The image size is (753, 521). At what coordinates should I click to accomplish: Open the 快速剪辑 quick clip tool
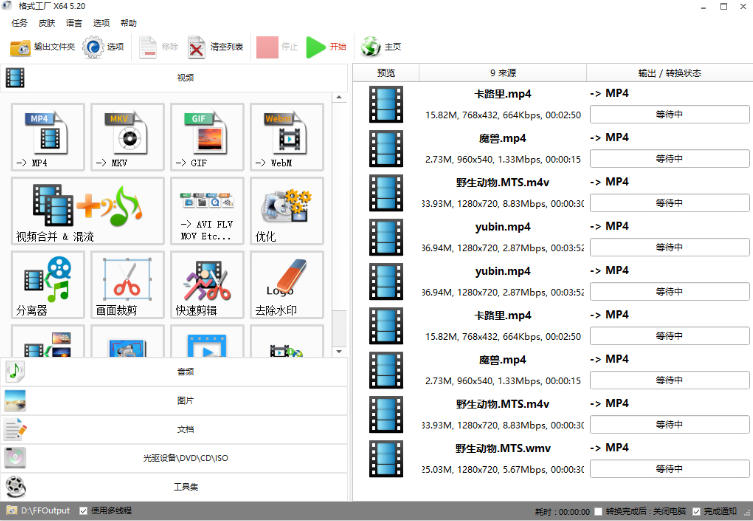[207, 285]
